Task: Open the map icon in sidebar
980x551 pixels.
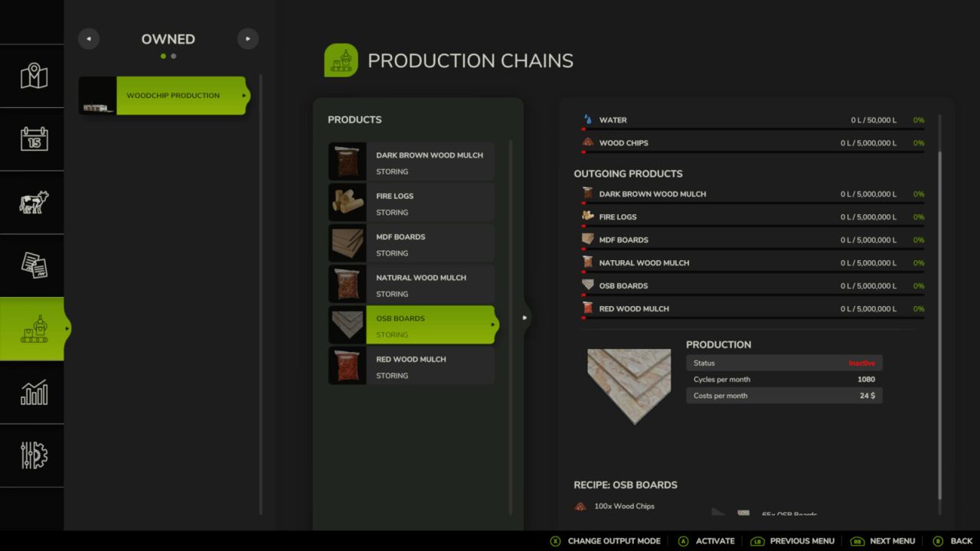Action: click(x=34, y=77)
